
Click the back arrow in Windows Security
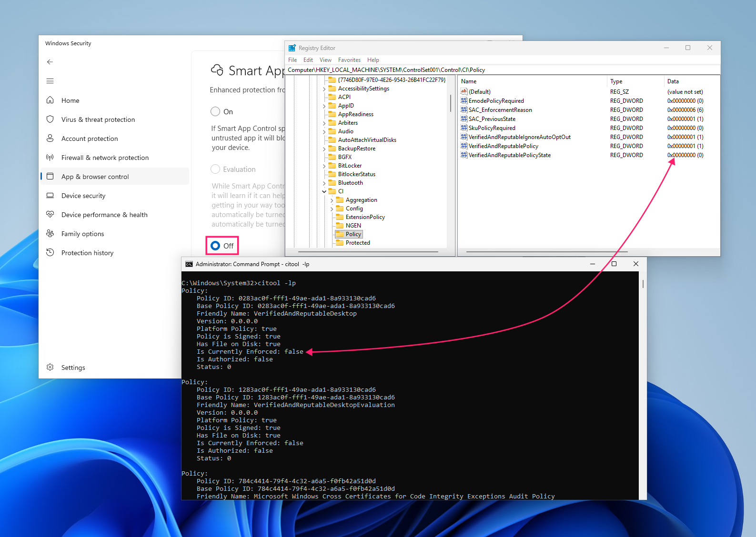[50, 62]
